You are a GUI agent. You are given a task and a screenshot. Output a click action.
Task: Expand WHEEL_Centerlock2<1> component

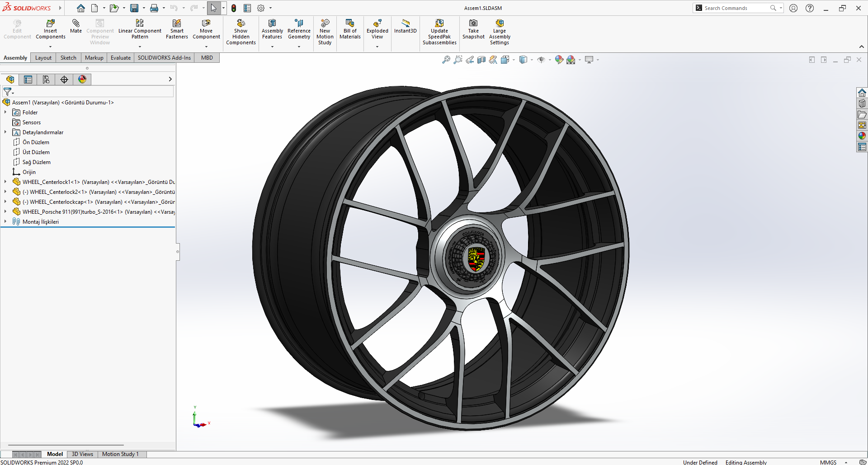[5, 192]
